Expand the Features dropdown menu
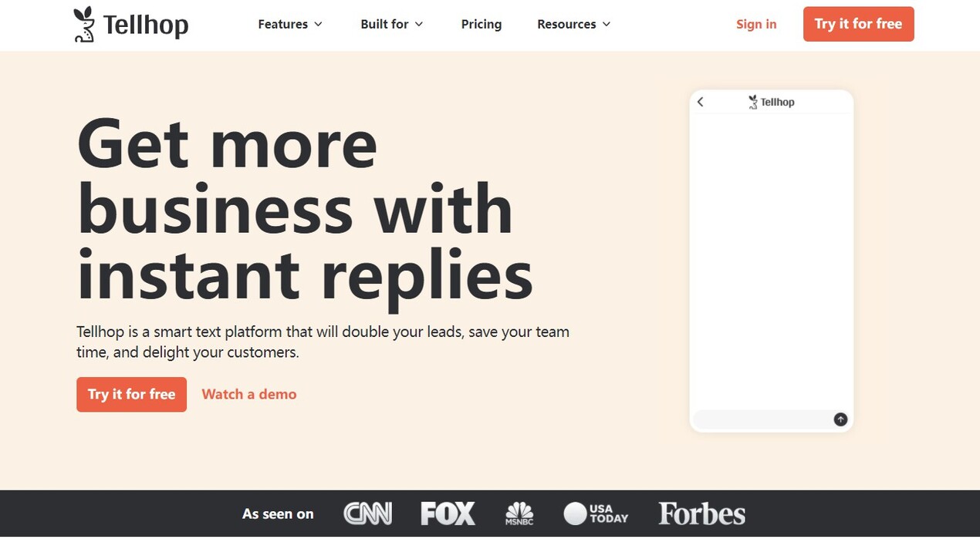The image size is (980, 539). [290, 25]
